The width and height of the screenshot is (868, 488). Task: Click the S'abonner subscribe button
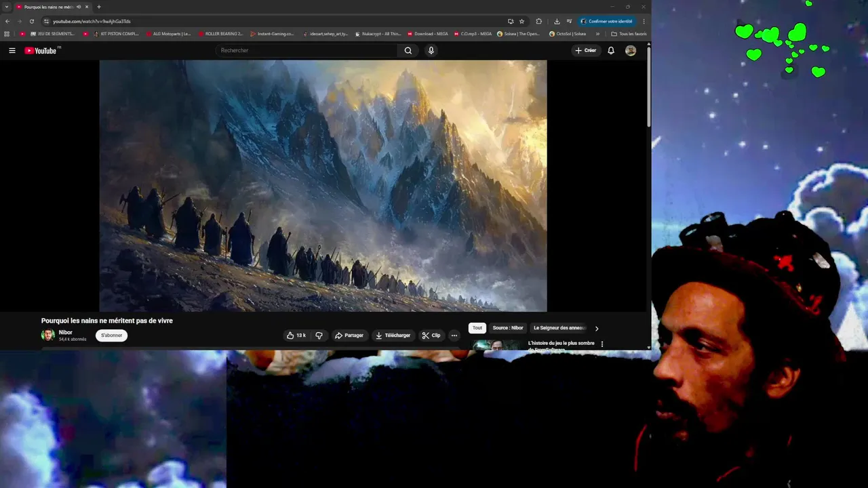coord(111,335)
